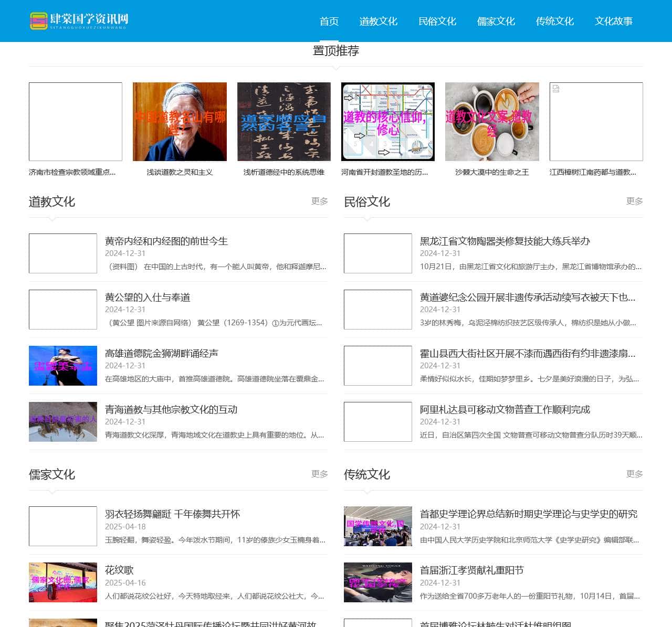Open the subway map thumbnail image
Viewport: 672px width, 627px height.
pos(387,122)
